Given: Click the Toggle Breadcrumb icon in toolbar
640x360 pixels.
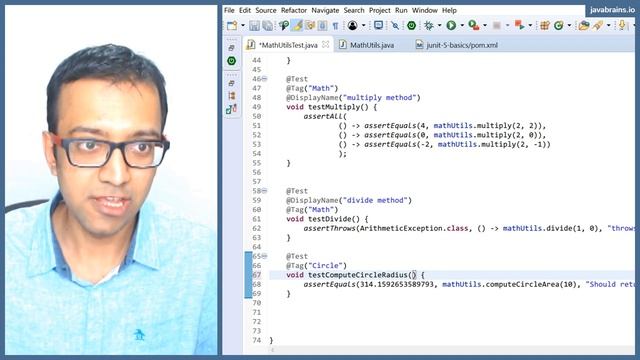Looking at the screenshot, I should (284, 26).
